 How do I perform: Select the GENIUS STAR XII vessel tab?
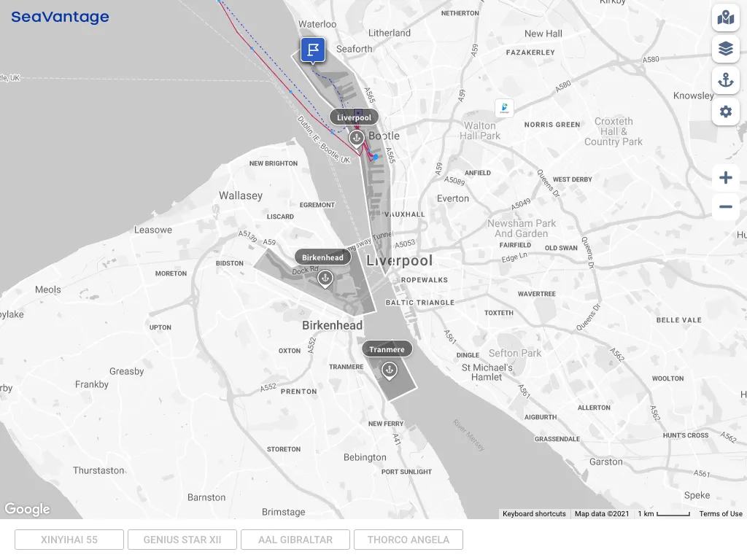[182, 540]
